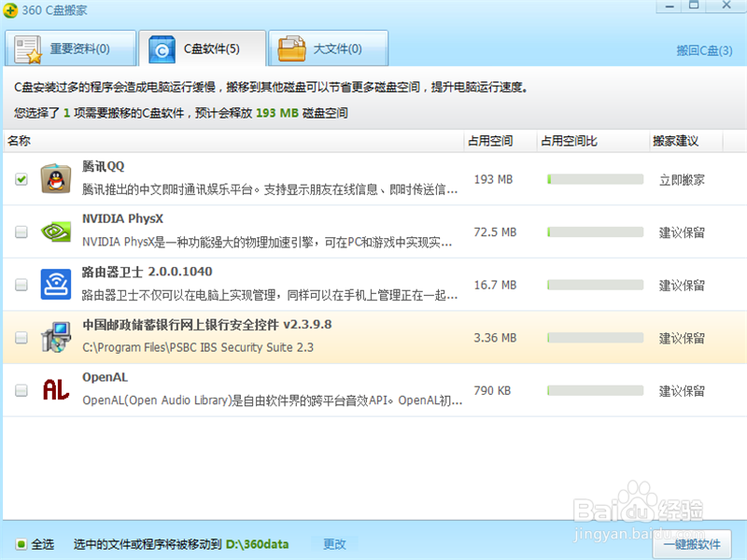Click the 360 logo in the title bar
Screen dimensions: 747x560
[12, 9]
